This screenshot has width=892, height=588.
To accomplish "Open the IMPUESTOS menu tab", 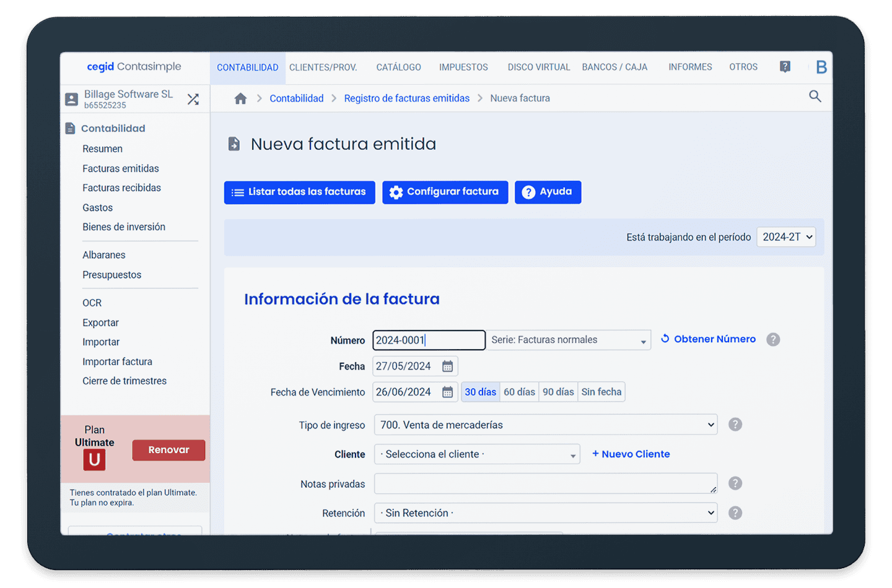I will (x=463, y=67).
